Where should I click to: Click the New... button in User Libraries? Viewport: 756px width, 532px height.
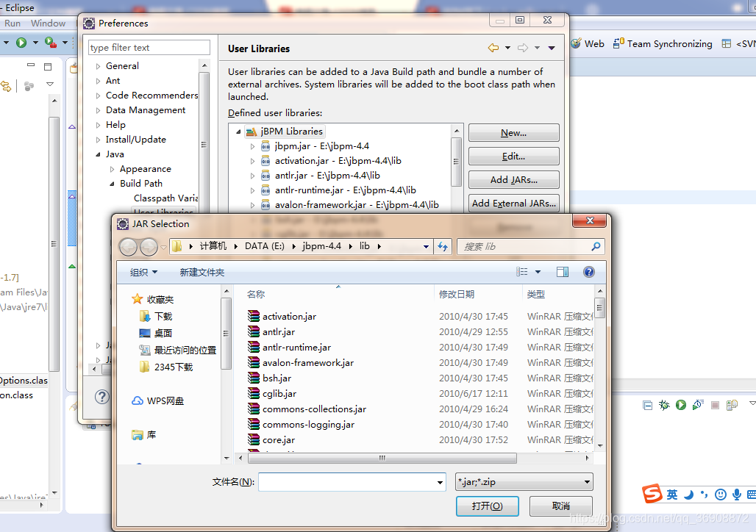point(513,132)
